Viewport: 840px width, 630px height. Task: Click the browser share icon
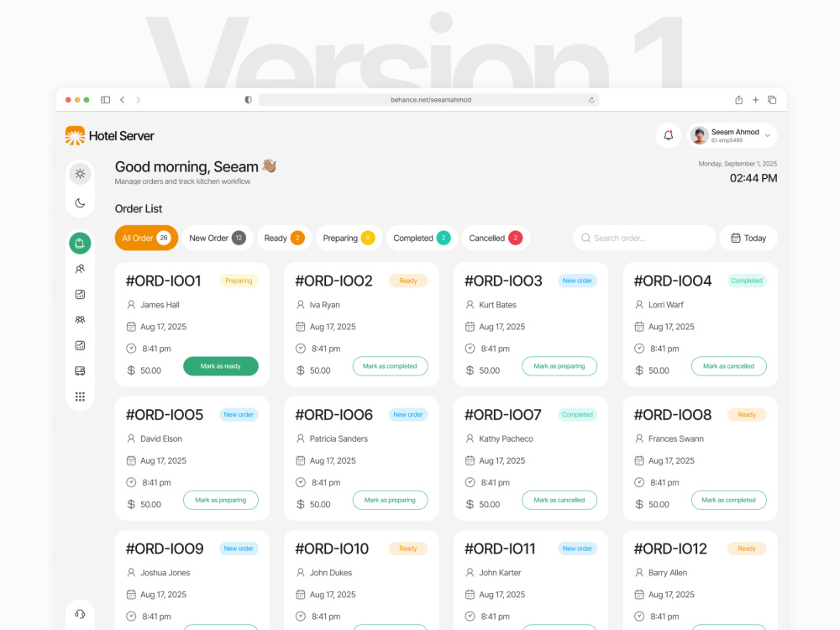(x=738, y=100)
